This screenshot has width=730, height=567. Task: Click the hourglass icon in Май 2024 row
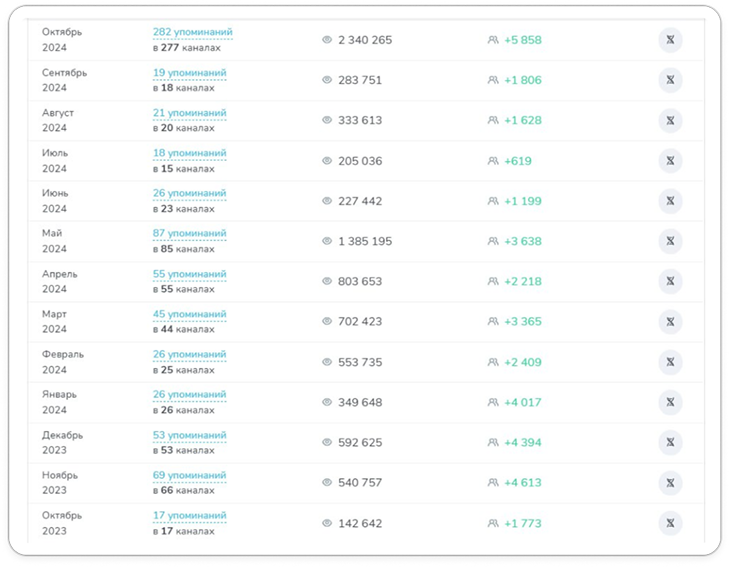tap(670, 241)
